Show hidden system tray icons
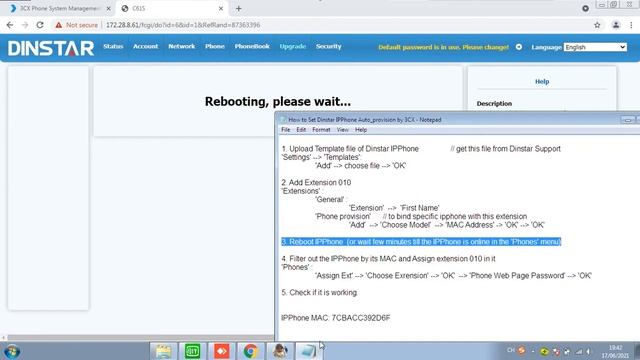 click(533, 351)
